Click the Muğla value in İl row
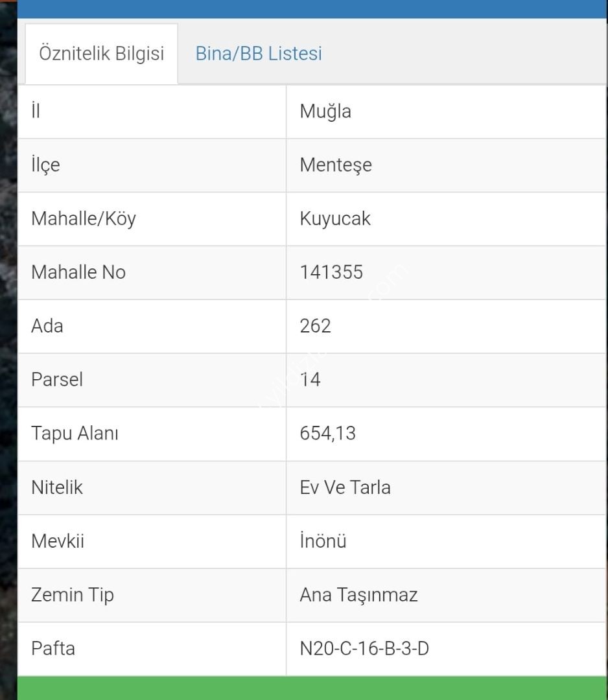This screenshot has height=700, width=608. pos(325,111)
